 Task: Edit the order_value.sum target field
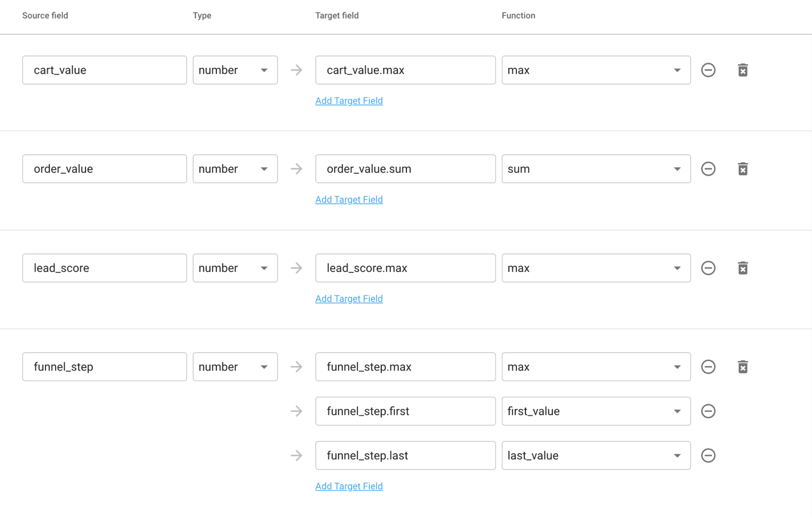406,169
